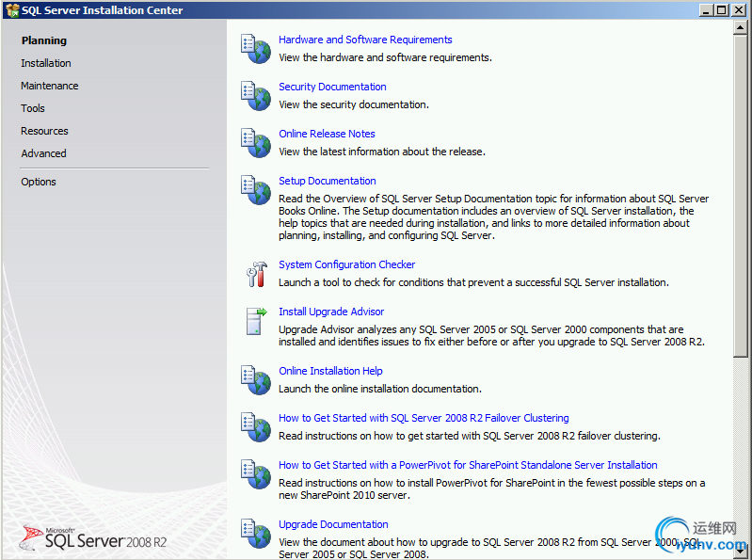The image size is (752, 560).
Task: Click the Hardware and Software Requirements document icon
Action: pyautogui.click(x=256, y=48)
